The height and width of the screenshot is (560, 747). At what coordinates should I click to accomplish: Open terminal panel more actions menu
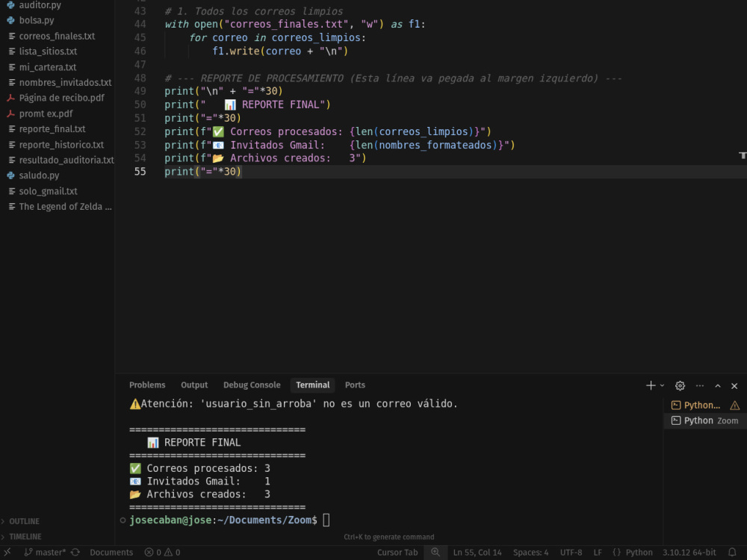699,386
